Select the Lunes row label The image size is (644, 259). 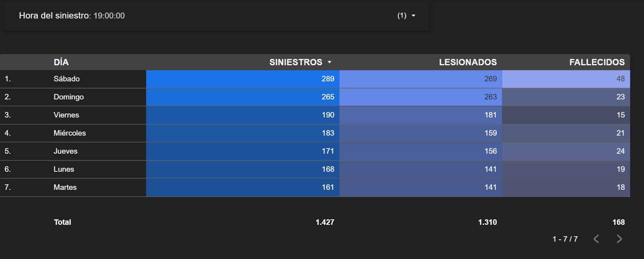pyautogui.click(x=64, y=169)
